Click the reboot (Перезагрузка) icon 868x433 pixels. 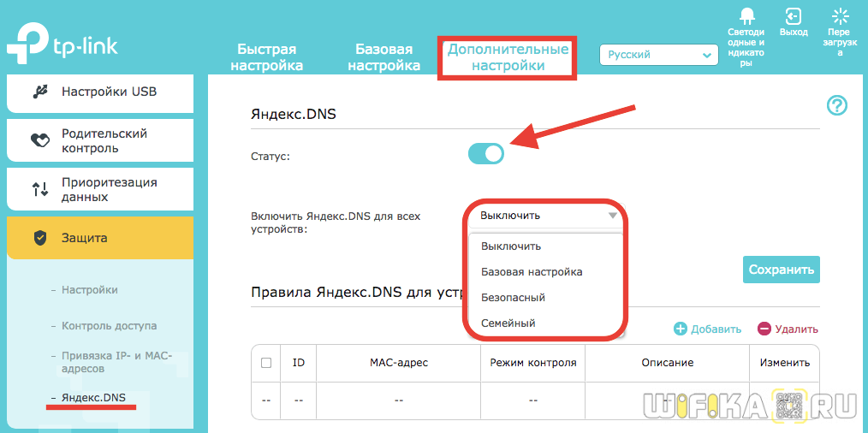coord(840,16)
